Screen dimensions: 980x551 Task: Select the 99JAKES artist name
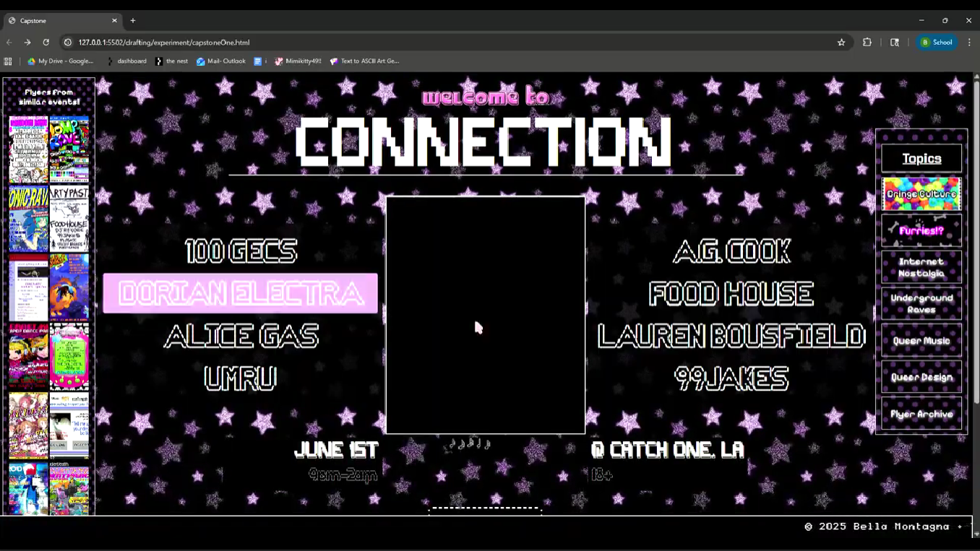731,378
